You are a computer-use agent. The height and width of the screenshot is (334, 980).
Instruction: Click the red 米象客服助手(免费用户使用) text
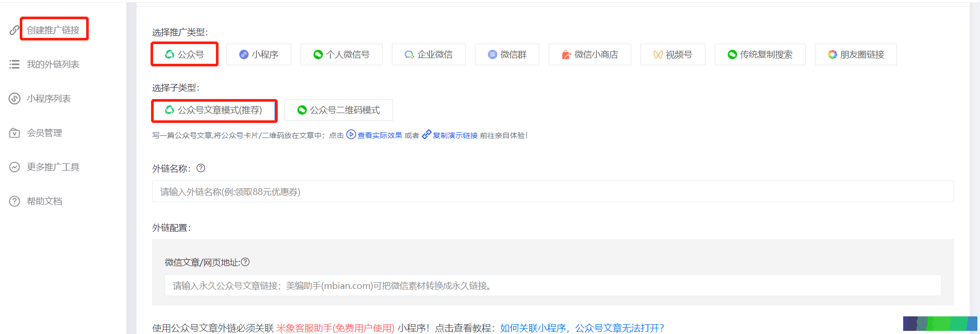pos(335,328)
